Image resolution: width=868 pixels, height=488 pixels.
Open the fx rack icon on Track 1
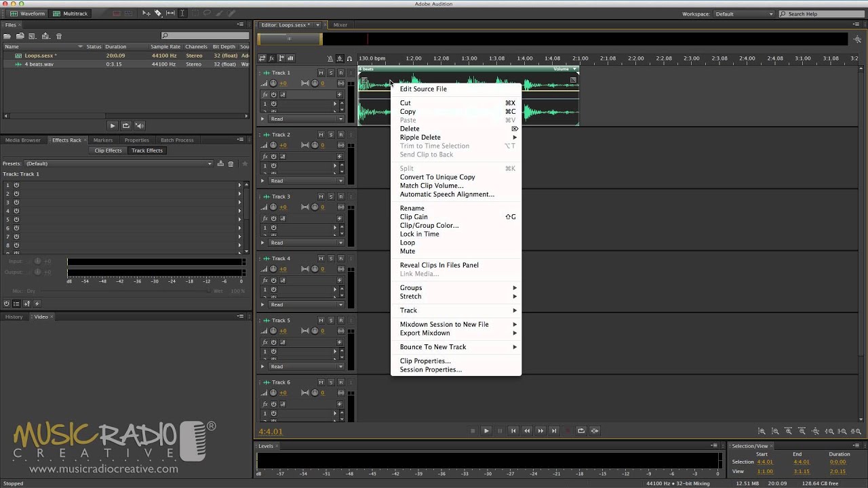[x=264, y=95]
